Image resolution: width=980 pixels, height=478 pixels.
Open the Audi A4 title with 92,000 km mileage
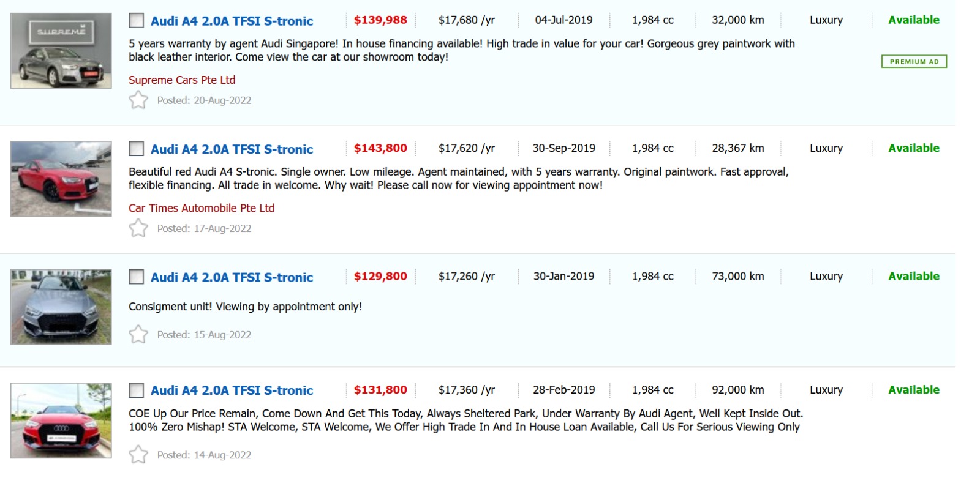(232, 390)
